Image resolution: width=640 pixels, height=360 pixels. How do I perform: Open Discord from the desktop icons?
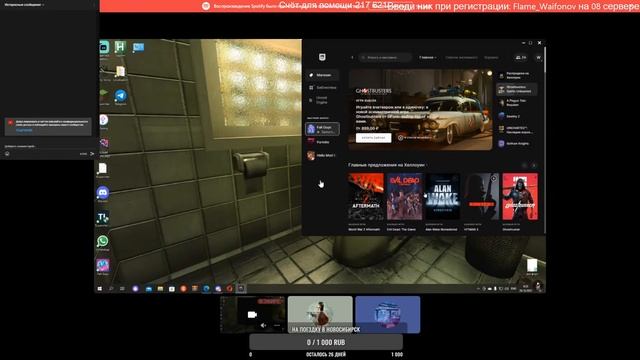click(103, 193)
